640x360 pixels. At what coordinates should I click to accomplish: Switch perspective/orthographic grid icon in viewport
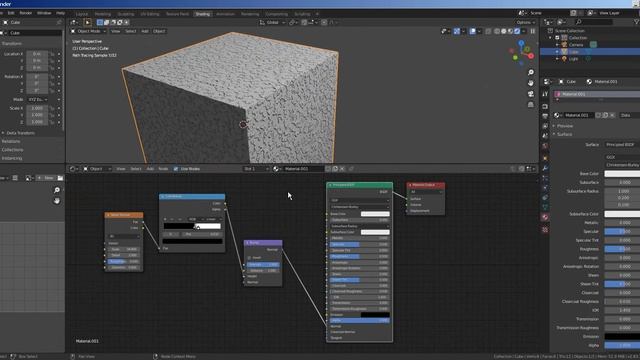pyautogui.click(x=531, y=105)
